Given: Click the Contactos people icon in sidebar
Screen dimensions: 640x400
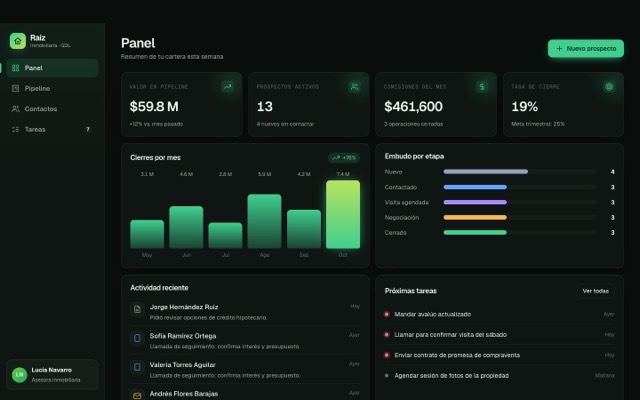Looking at the screenshot, I should 16,109.
